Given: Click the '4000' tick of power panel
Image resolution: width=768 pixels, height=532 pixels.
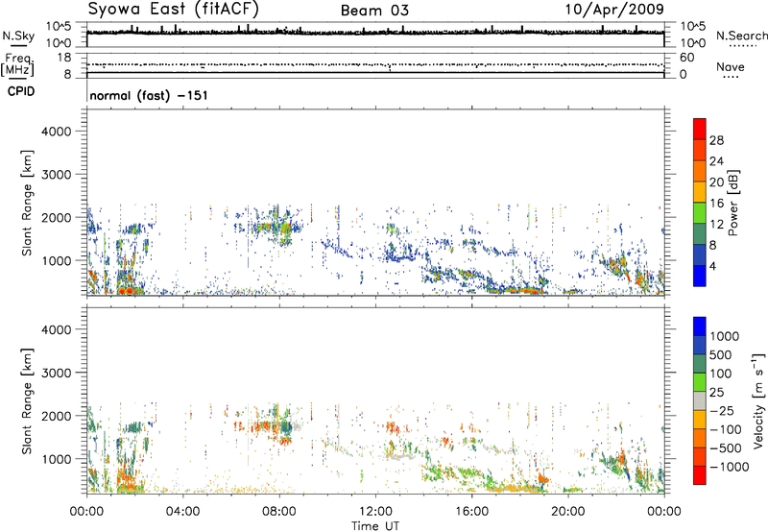Looking at the screenshot, I should (57, 132).
